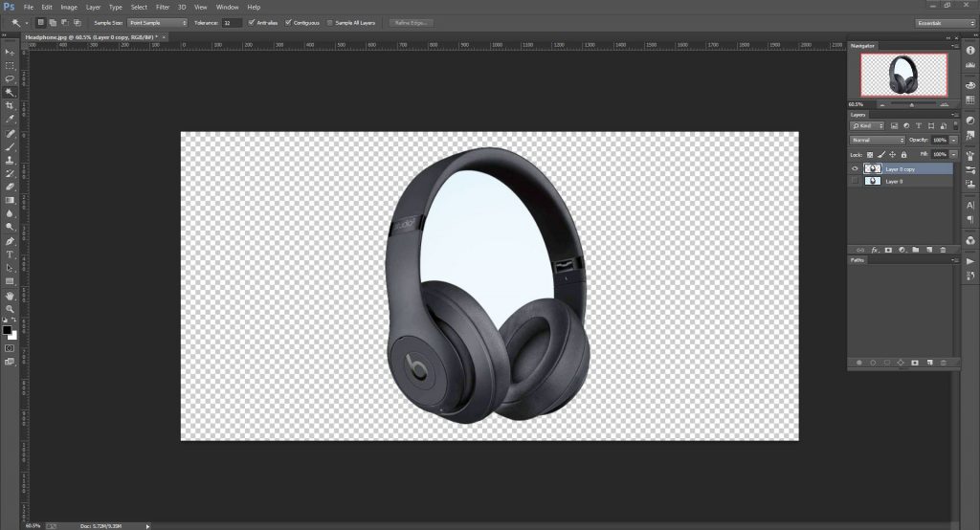The width and height of the screenshot is (980, 530).
Task: Open the Essentials workspace dropdown
Action: tap(946, 23)
